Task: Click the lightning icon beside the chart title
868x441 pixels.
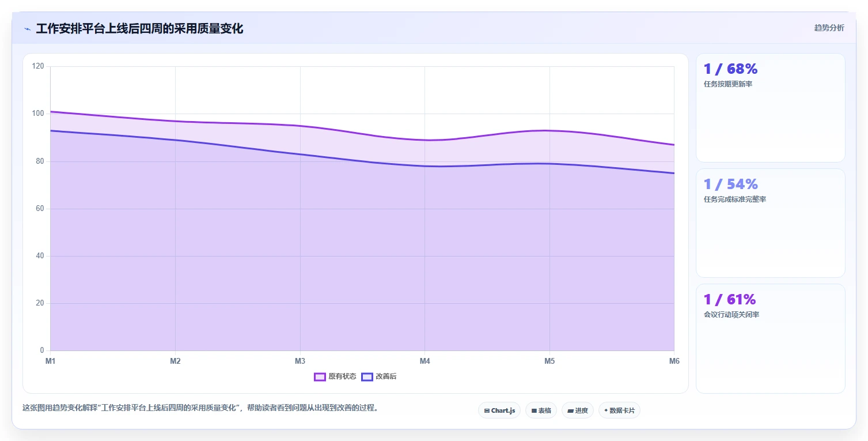Action: point(28,29)
